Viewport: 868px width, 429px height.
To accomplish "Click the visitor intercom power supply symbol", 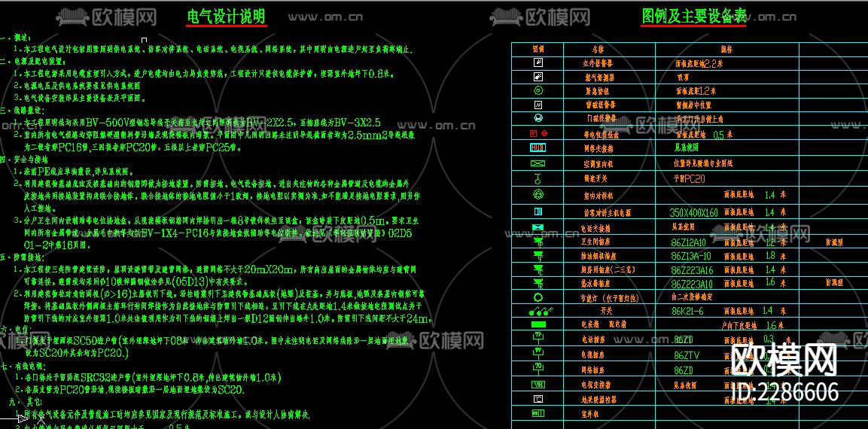I will [538, 211].
